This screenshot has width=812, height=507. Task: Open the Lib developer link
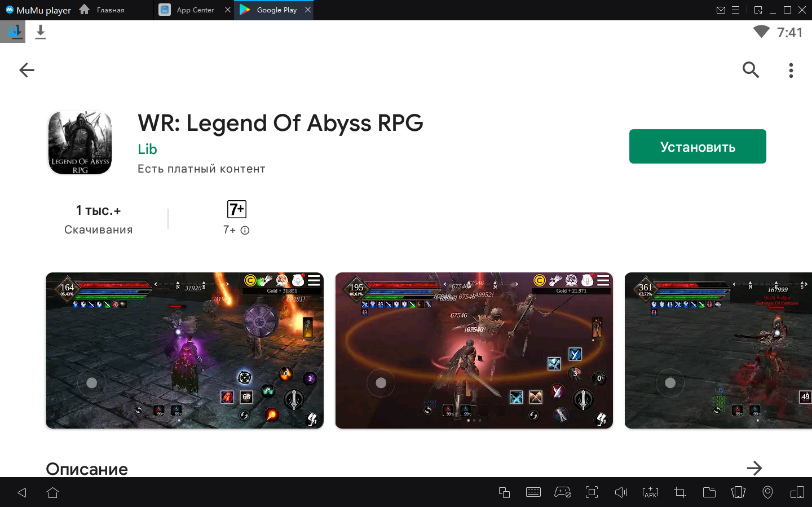[147, 149]
